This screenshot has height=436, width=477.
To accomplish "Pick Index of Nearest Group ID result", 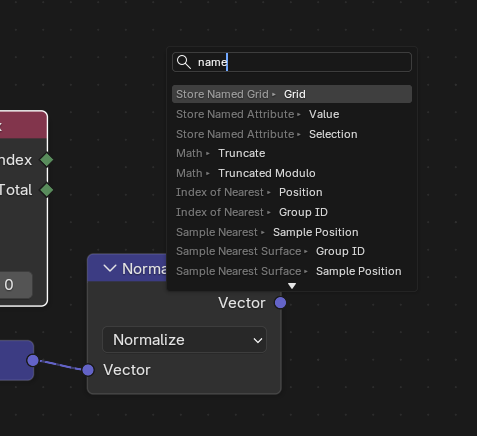I will (292, 212).
